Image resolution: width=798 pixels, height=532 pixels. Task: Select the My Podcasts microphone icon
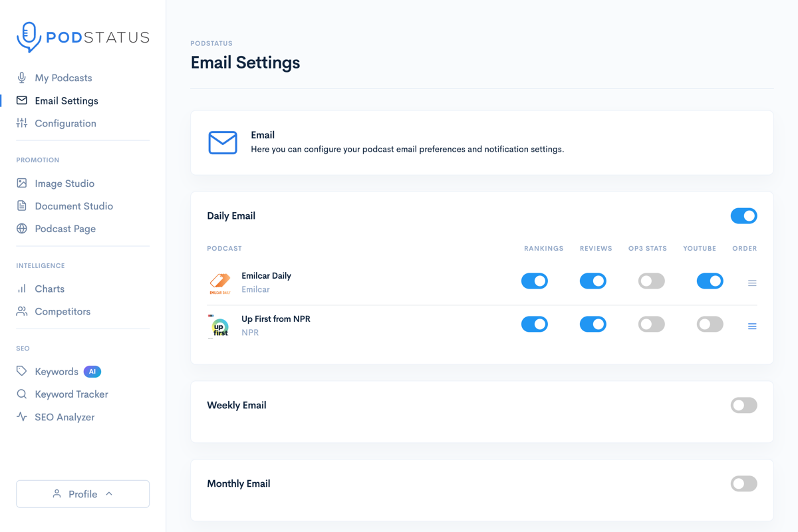22,78
